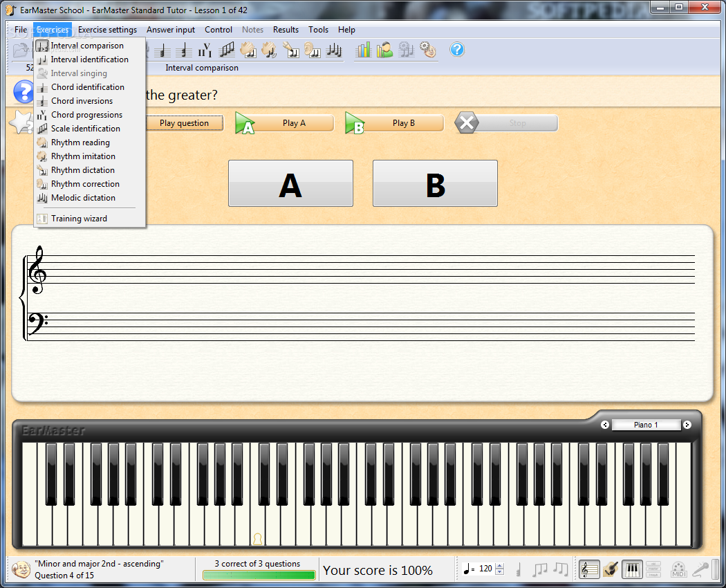This screenshot has width=726, height=588.
Task: Select Rhythm imitation menu entry
Action: click(90, 156)
